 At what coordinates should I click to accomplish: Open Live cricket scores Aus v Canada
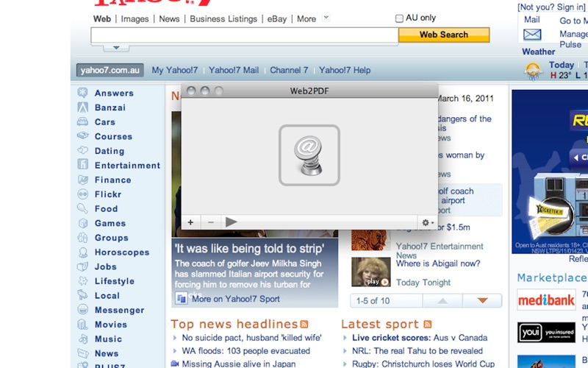[x=420, y=338]
